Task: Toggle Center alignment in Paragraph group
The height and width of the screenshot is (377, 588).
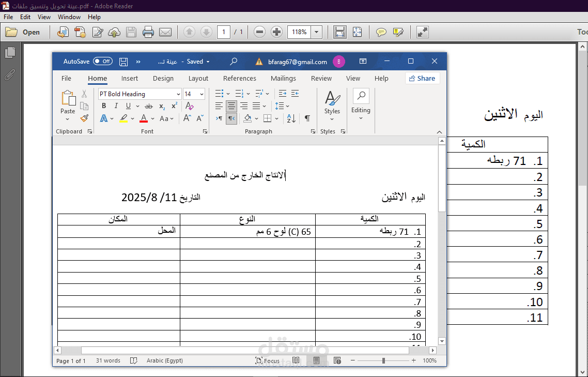Action: (x=231, y=106)
